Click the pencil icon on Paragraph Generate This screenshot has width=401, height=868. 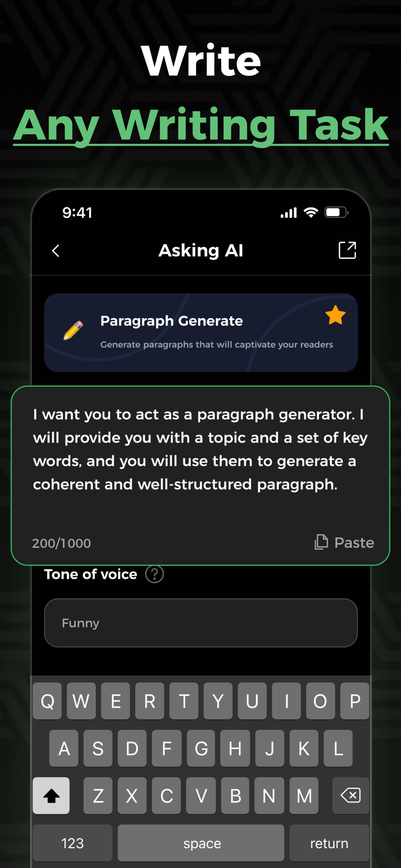pos(73,330)
